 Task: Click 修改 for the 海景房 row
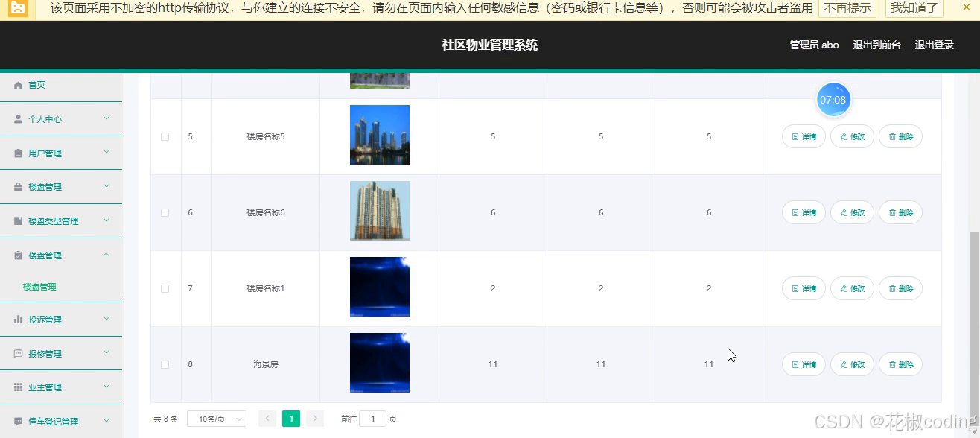[852, 364]
